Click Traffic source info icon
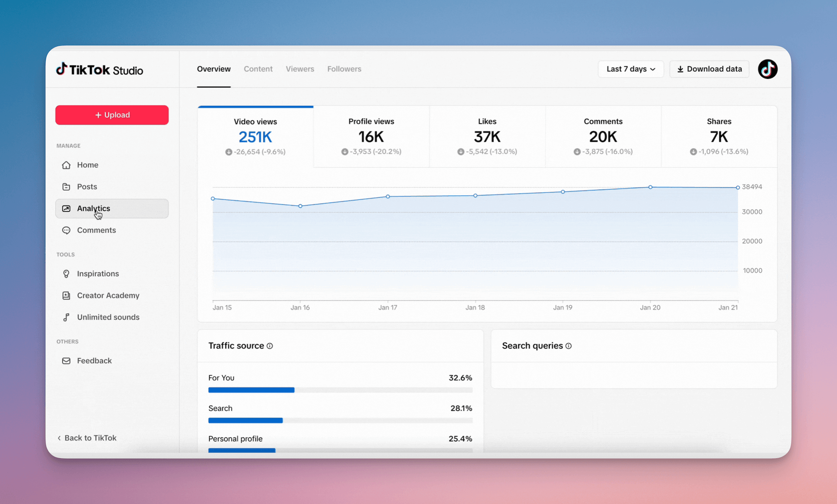 270,346
